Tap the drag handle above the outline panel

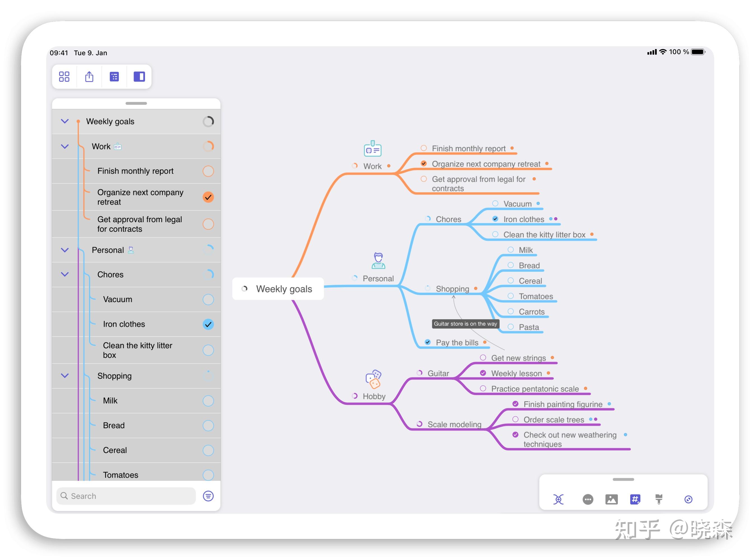[x=136, y=103]
